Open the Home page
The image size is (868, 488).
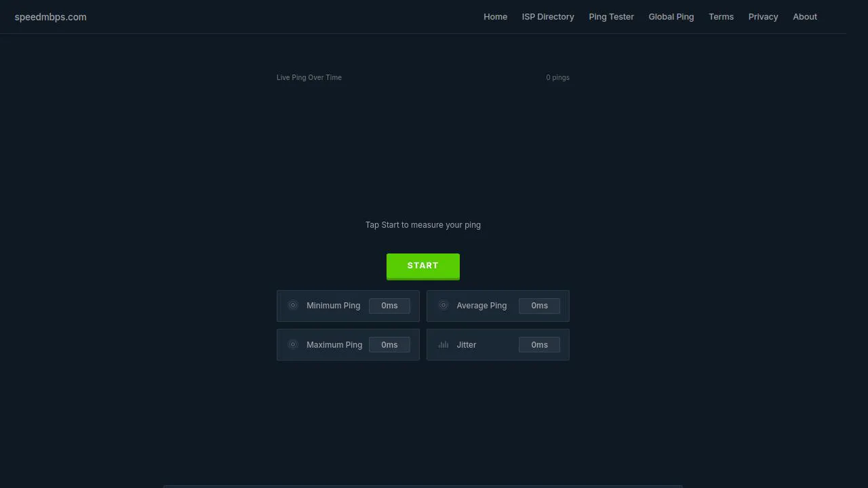[x=496, y=17]
